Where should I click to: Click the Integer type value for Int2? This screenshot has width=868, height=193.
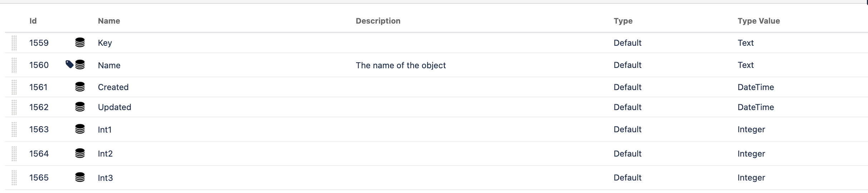(751, 154)
